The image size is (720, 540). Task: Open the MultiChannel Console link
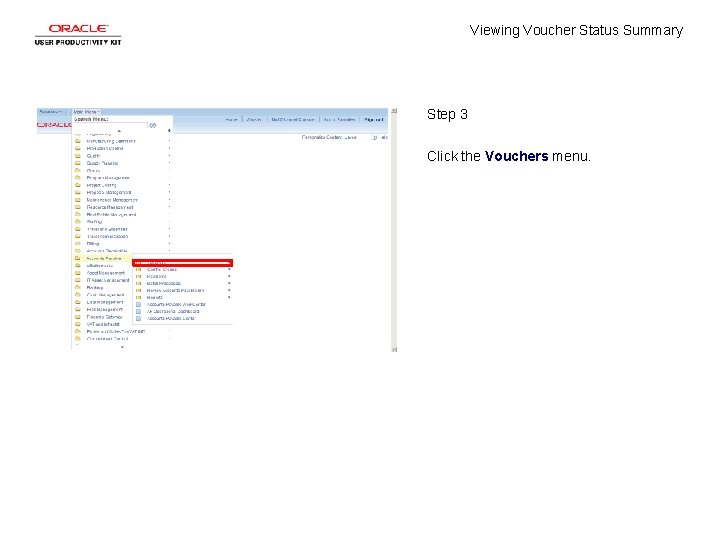(x=292, y=119)
